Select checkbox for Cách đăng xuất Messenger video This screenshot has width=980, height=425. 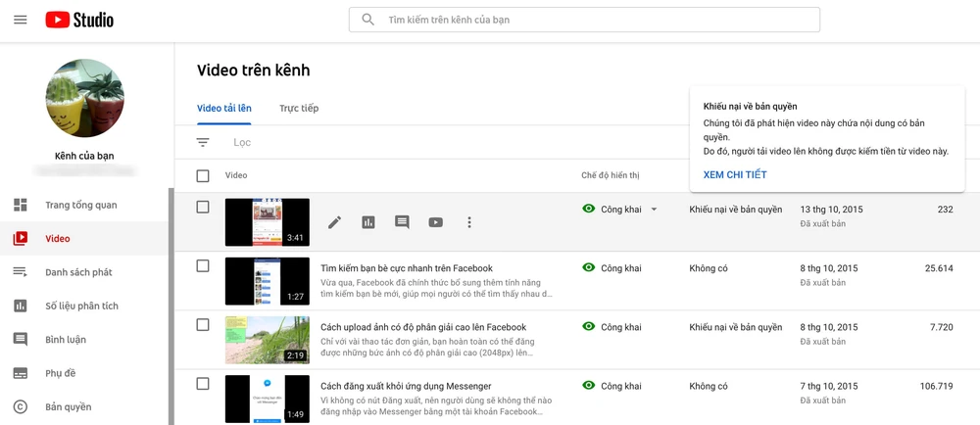point(203,384)
